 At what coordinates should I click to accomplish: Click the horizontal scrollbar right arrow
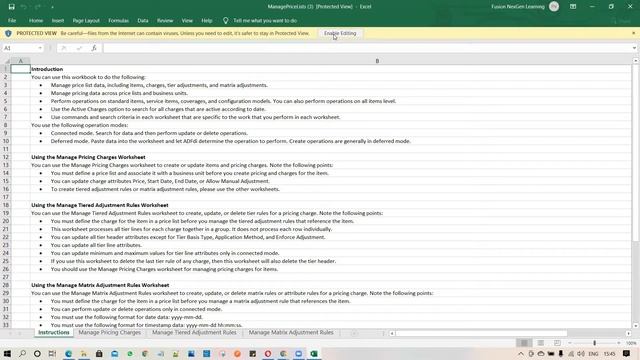pos(629,333)
